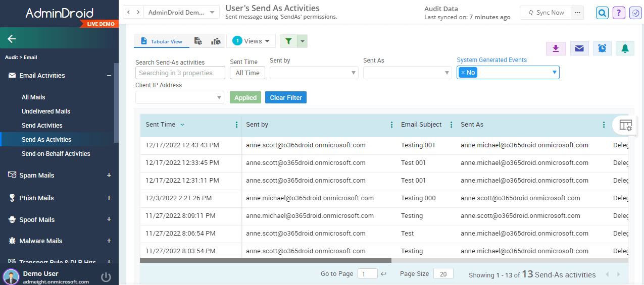Select Send-on-Behalf Activities in sidebar
This screenshot has width=644, height=285.
coord(56,154)
